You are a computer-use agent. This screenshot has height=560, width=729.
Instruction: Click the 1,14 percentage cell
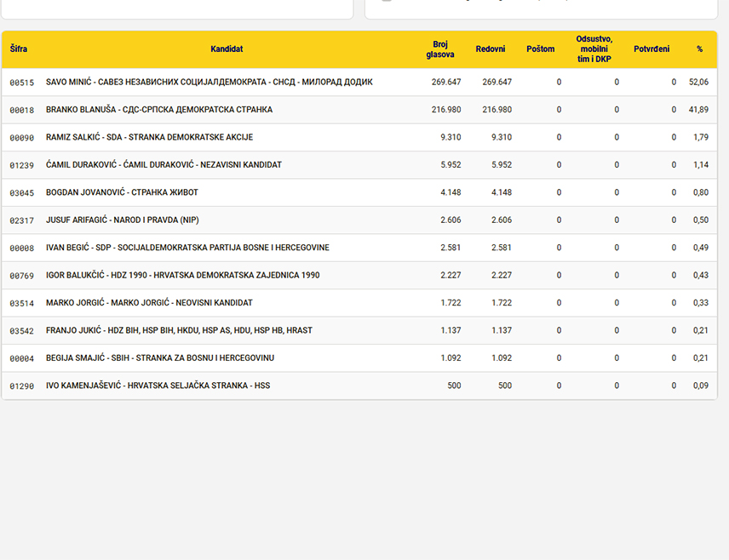point(701,164)
